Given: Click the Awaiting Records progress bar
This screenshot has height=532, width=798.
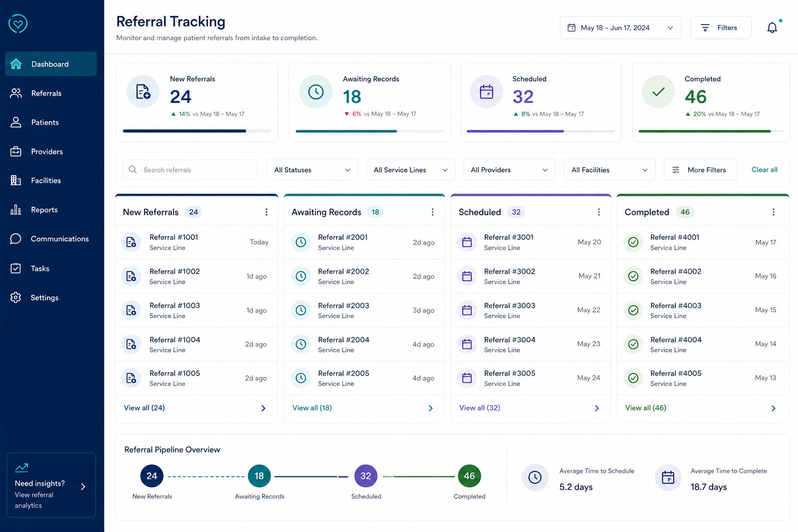Looking at the screenshot, I should click(x=370, y=131).
